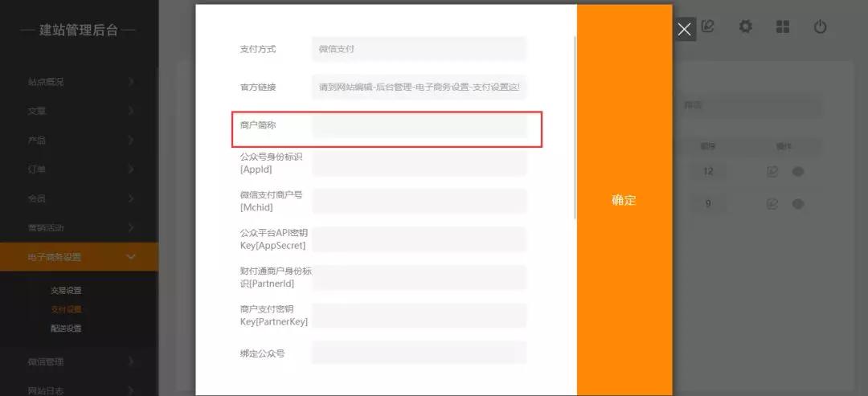The width and height of the screenshot is (868, 396).
Task: Open 交易设置 submenu item
Action: [x=66, y=290]
